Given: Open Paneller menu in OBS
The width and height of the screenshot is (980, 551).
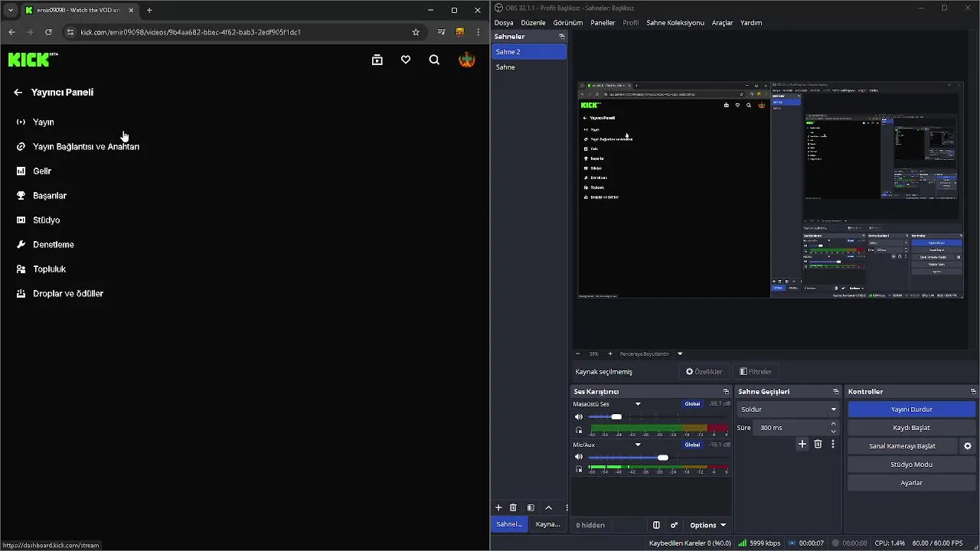Looking at the screenshot, I should [x=603, y=23].
